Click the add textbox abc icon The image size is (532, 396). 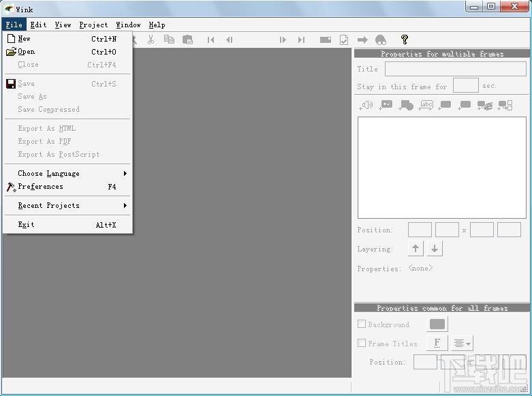pyautogui.click(x=426, y=105)
